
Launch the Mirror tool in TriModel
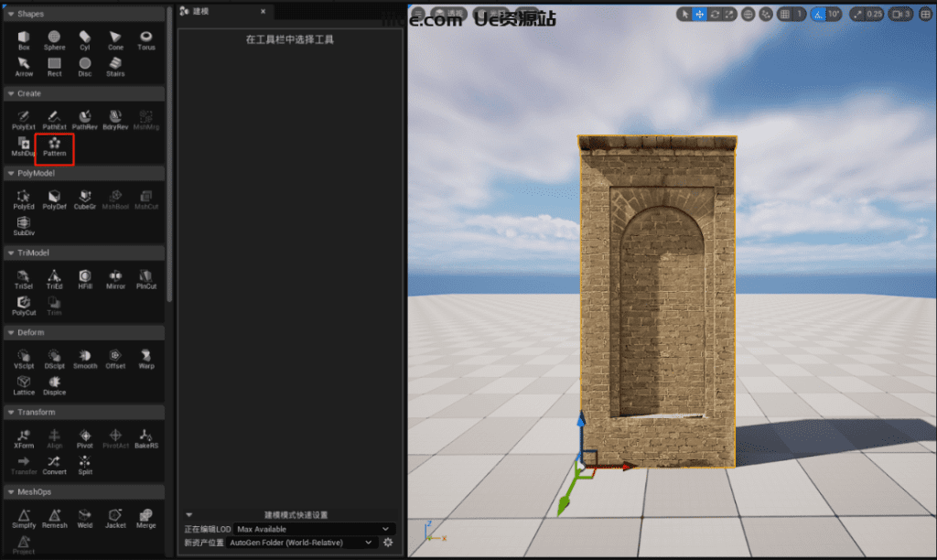pos(115,278)
